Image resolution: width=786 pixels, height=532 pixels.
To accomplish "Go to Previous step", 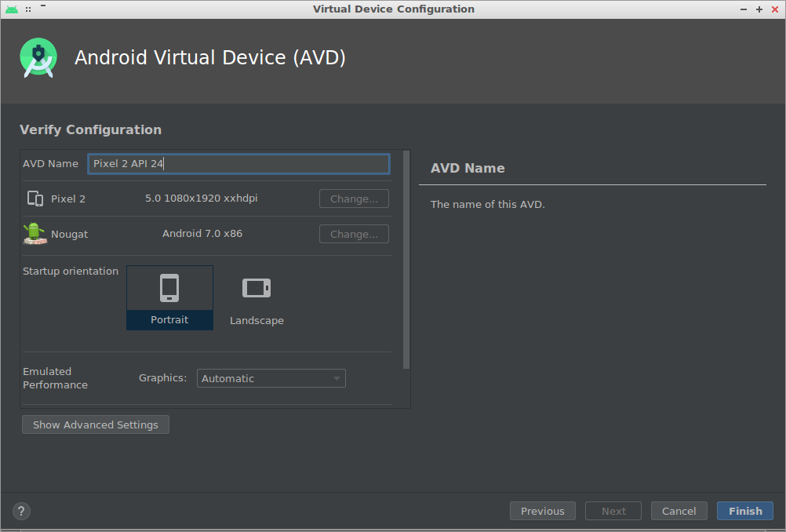I will (542, 511).
